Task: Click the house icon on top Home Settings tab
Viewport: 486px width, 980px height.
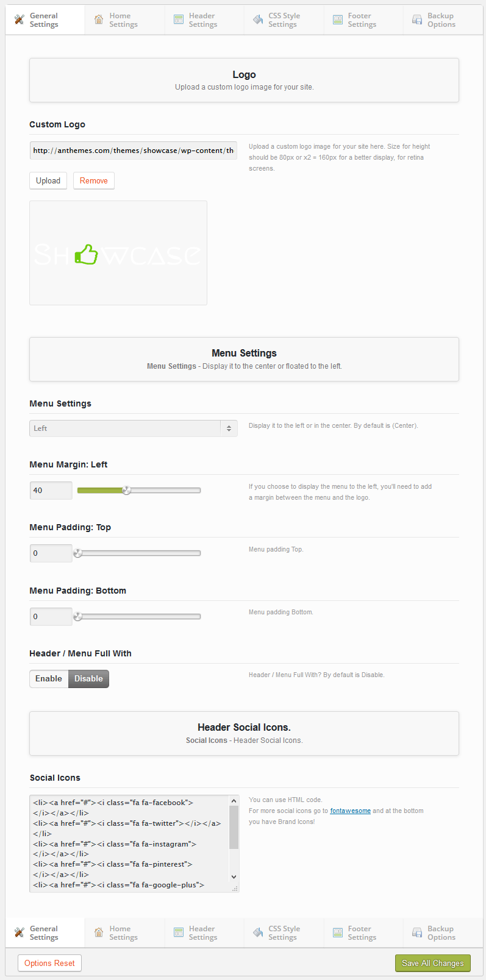Action: pyautogui.click(x=99, y=20)
